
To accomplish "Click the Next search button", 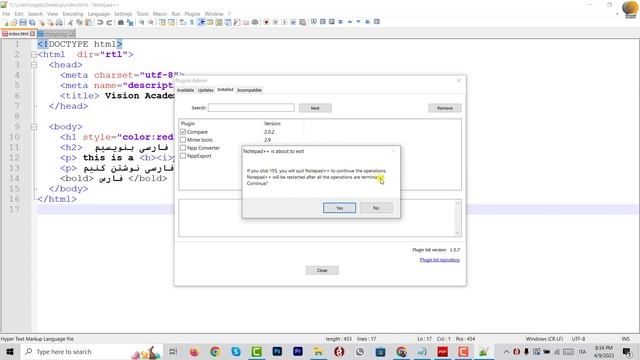I will coord(315,108).
